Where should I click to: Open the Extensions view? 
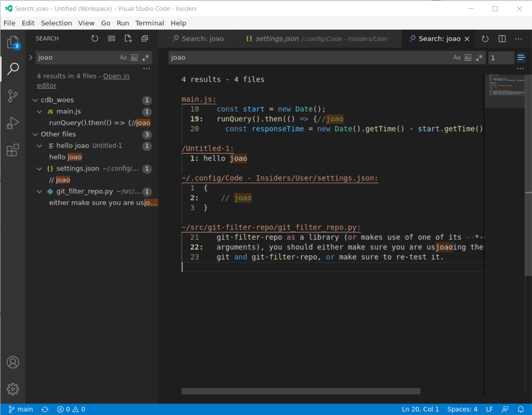tap(13, 150)
